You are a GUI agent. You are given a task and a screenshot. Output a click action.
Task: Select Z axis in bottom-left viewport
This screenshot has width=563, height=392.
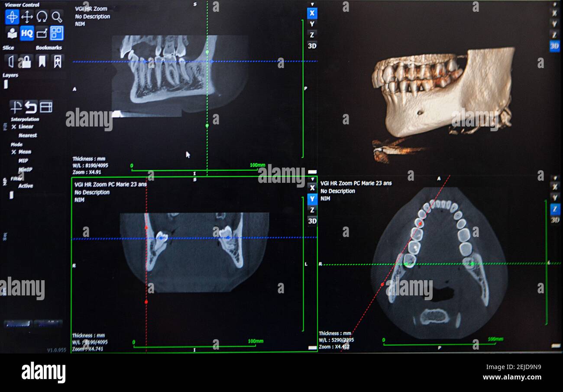point(312,210)
